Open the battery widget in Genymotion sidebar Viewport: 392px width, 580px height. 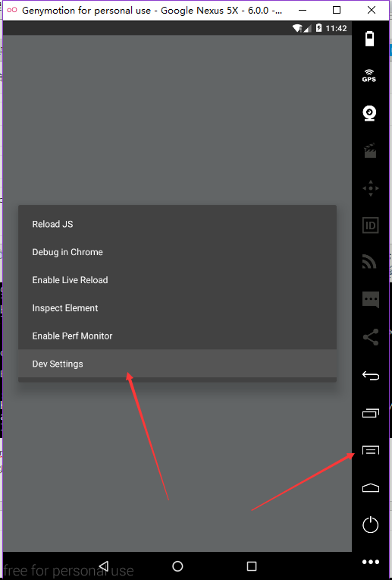tap(370, 39)
